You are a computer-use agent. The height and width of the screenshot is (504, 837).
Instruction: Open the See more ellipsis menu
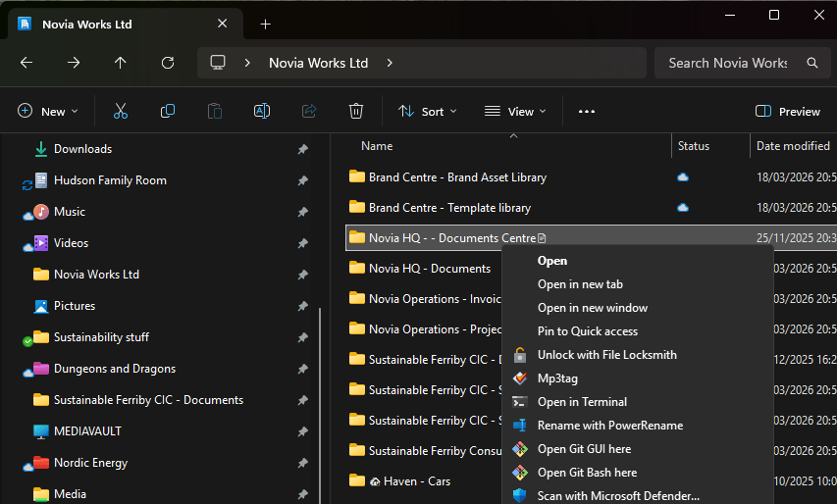587,112
